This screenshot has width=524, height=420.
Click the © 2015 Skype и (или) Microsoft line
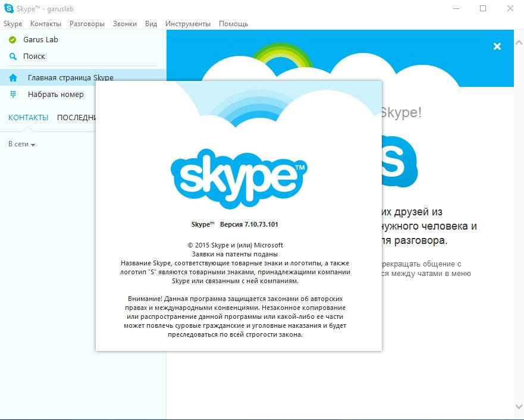click(x=236, y=245)
